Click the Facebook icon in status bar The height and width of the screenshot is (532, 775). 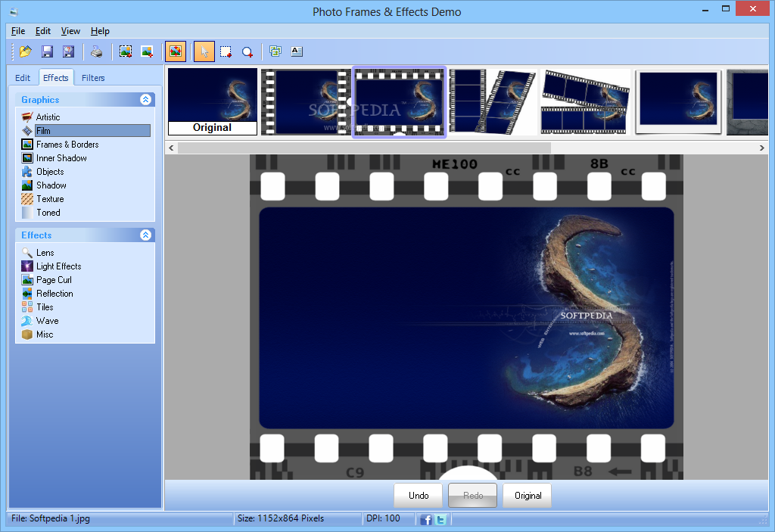coord(426,519)
